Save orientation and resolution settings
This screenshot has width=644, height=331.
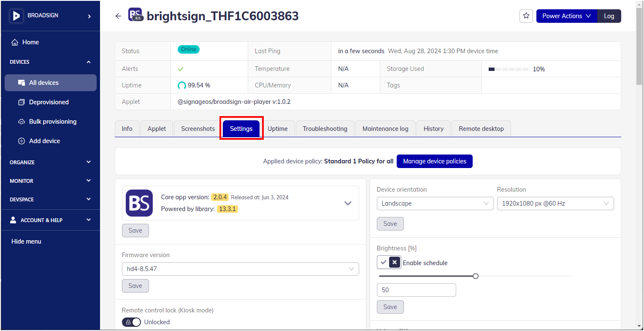tap(390, 224)
